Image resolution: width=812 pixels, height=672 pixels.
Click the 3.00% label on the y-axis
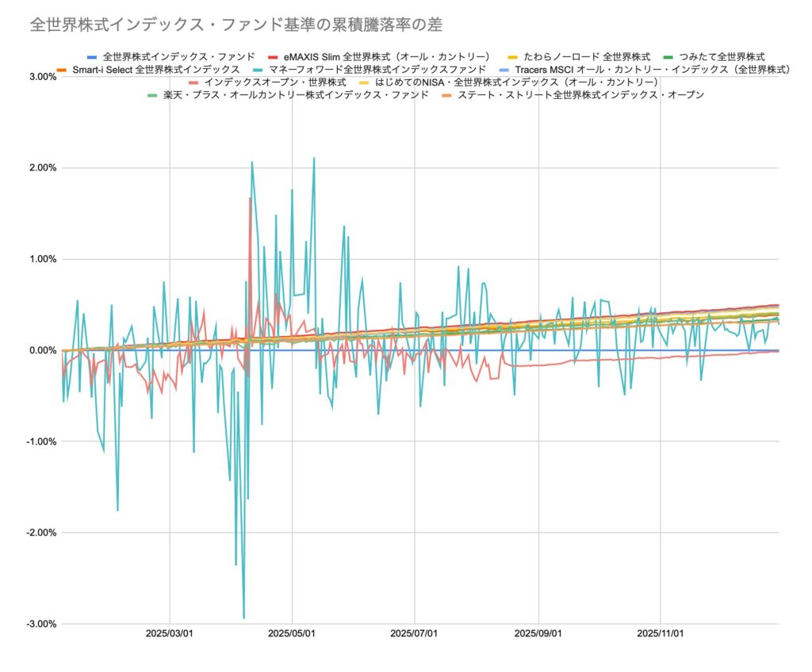pos(40,77)
